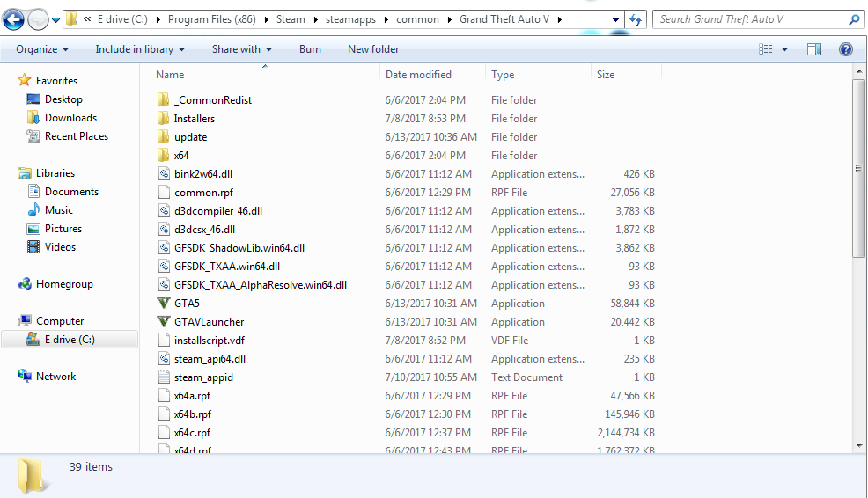The height and width of the screenshot is (498, 868).
Task: Select Recent Places in Favorites
Action: tap(77, 136)
